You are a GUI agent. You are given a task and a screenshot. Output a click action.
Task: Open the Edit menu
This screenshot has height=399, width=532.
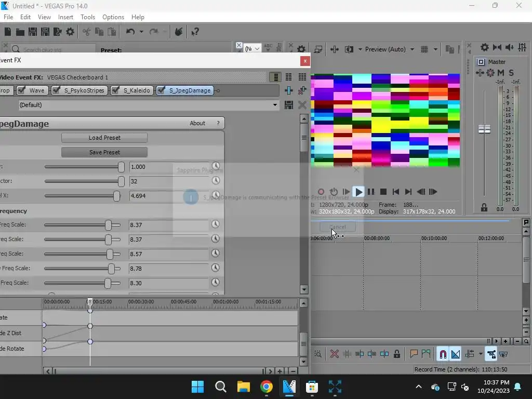tap(25, 17)
